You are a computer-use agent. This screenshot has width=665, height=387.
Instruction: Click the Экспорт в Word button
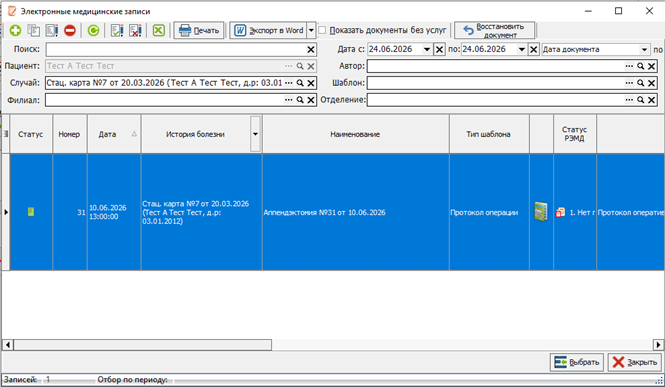click(268, 31)
